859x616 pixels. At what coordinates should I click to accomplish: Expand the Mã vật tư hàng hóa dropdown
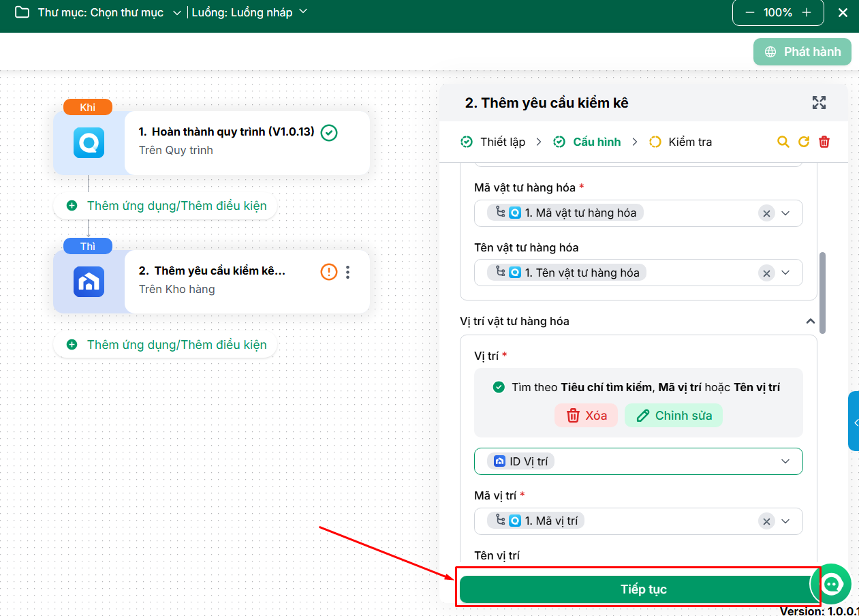pos(785,213)
